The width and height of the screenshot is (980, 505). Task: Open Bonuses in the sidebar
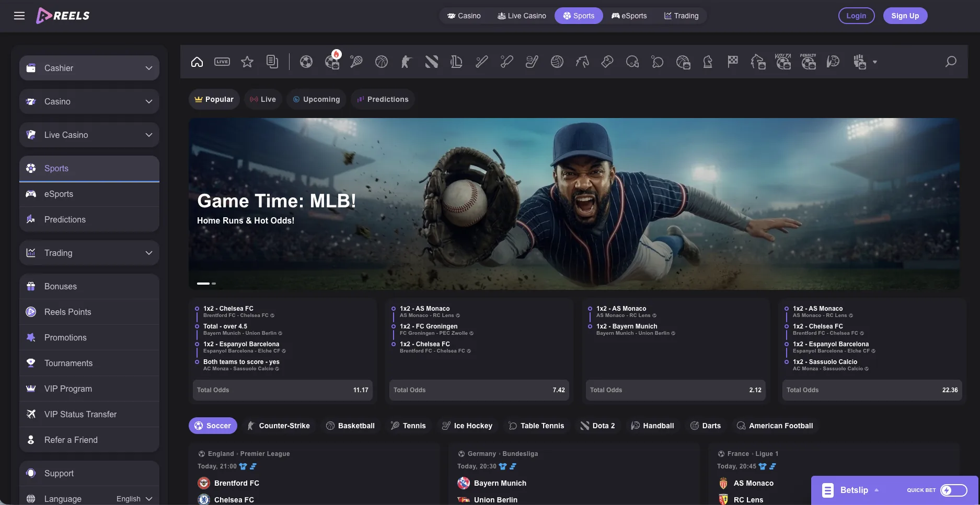click(x=89, y=286)
